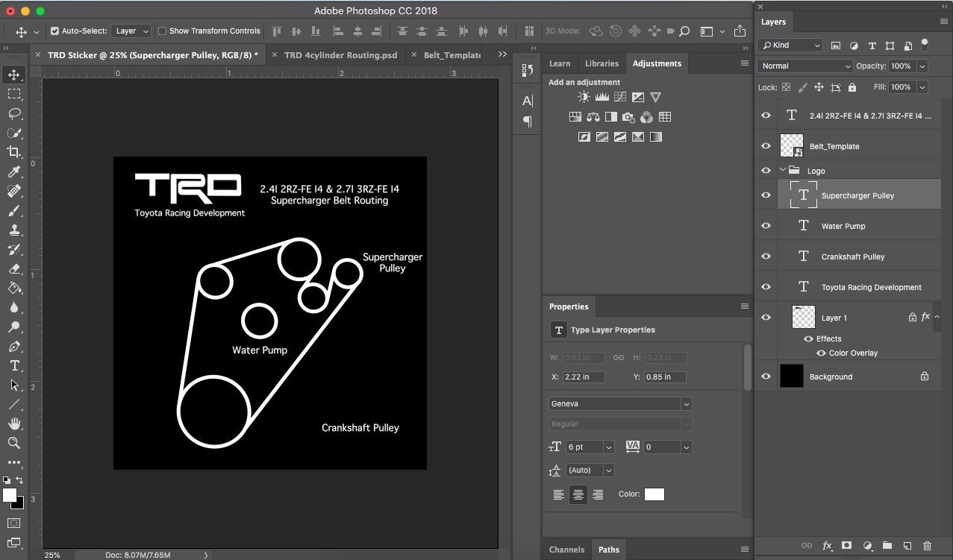Click the Share icon in options bar

[x=740, y=31]
